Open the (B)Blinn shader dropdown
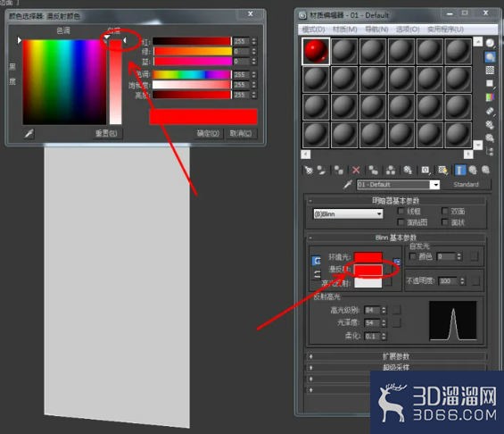Viewport: 504px width, 434px height. tap(348, 214)
